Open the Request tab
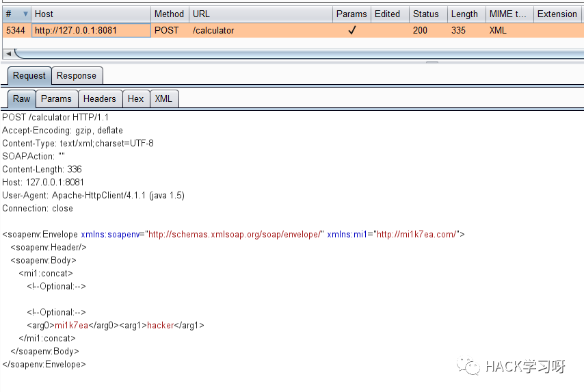 click(29, 76)
